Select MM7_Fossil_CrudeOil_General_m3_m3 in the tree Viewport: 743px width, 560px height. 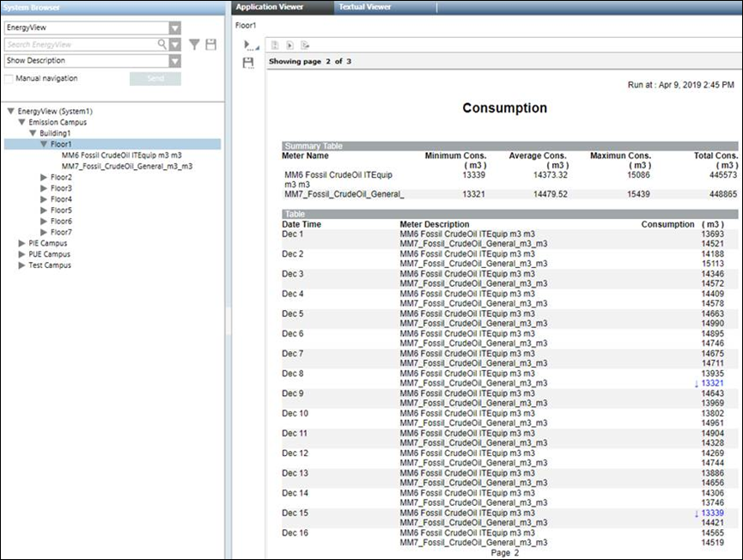click(x=127, y=167)
